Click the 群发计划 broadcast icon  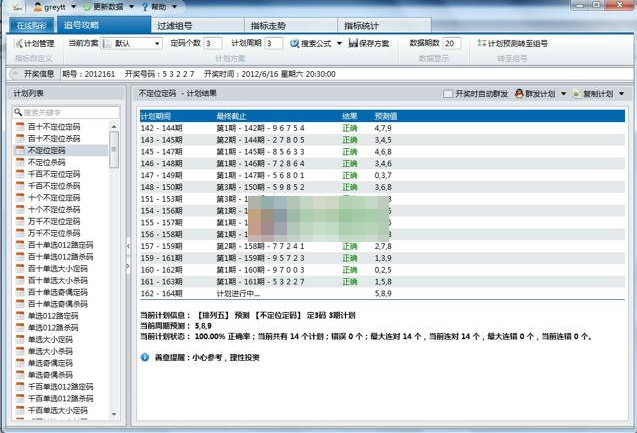point(521,93)
